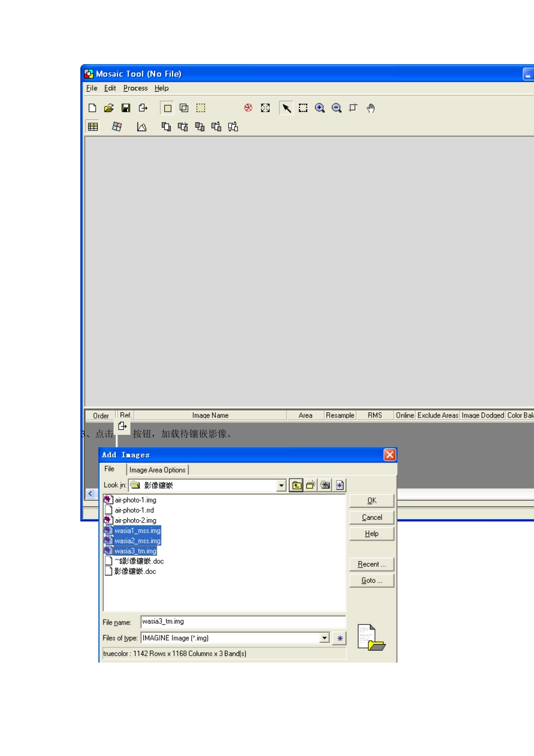Toggle the arrow select pointer tool
Viewport: 534px width, 756px height.
(x=286, y=108)
